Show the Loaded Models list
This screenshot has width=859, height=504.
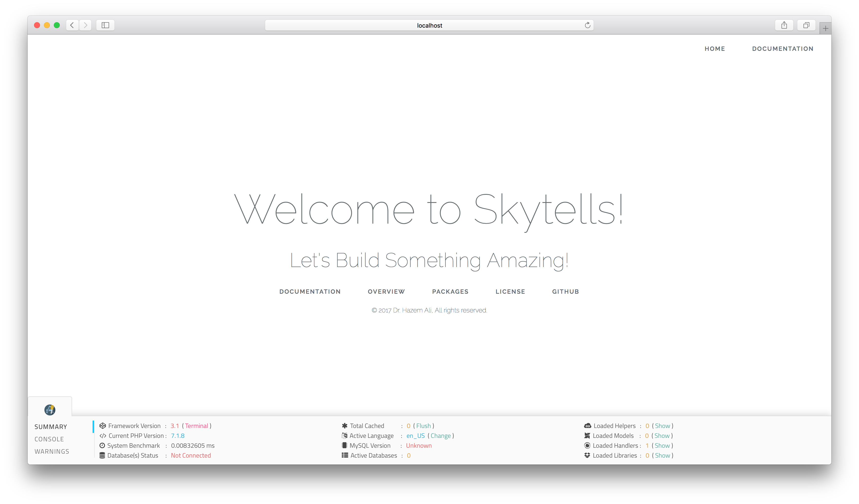tap(662, 435)
